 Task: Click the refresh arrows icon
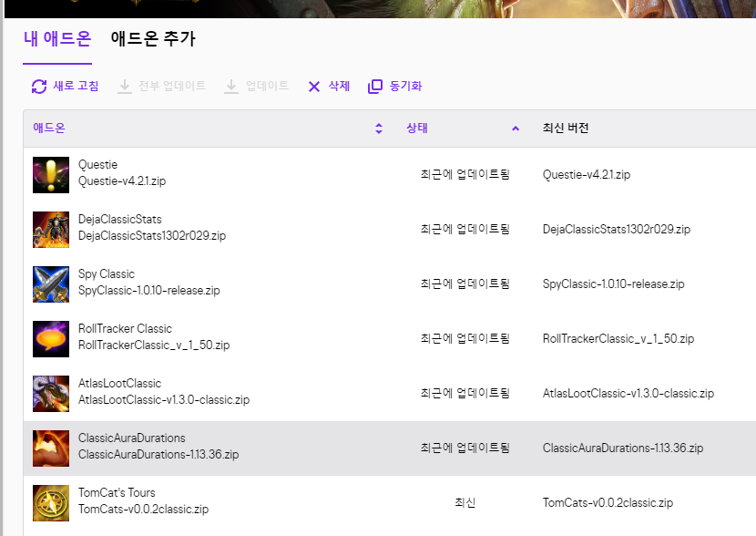point(39,87)
